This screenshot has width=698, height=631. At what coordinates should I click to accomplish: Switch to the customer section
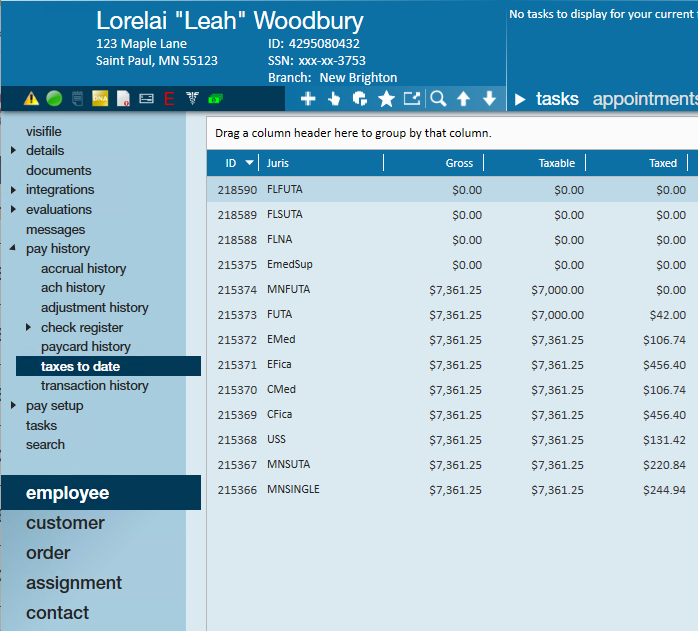tap(65, 523)
